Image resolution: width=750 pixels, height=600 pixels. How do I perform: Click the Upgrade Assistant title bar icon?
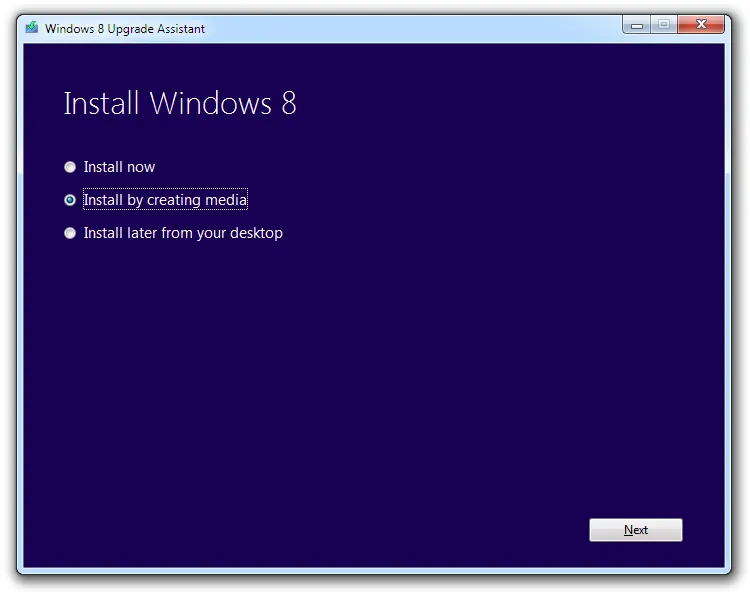(x=32, y=28)
